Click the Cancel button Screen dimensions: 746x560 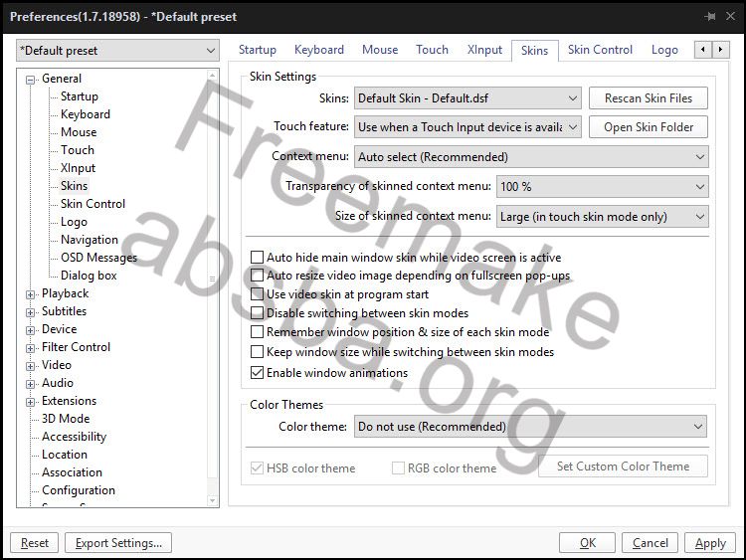pyautogui.click(x=650, y=543)
